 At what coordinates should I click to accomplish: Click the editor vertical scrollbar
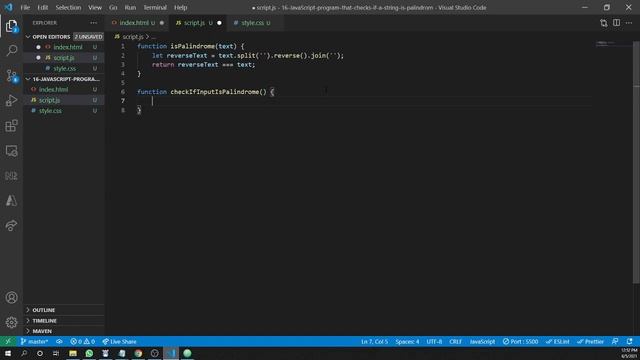[636, 161]
